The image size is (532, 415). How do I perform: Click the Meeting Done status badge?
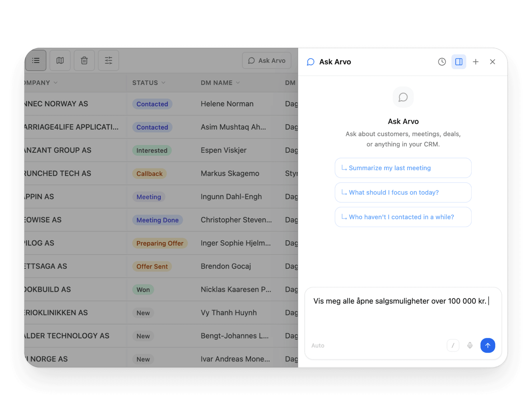tap(157, 220)
